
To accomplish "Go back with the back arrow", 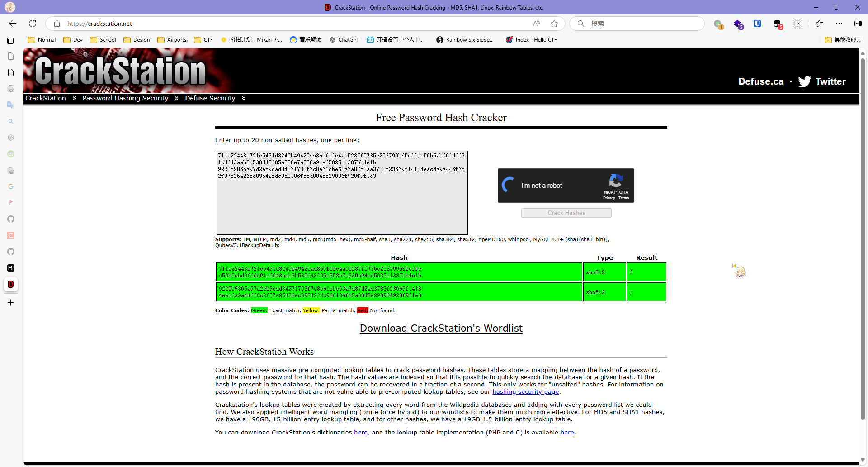I will click(x=13, y=24).
